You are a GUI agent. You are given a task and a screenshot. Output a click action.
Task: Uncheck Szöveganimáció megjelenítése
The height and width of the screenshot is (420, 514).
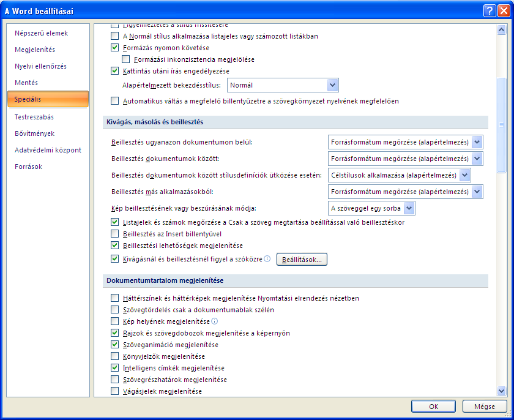[x=115, y=345]
